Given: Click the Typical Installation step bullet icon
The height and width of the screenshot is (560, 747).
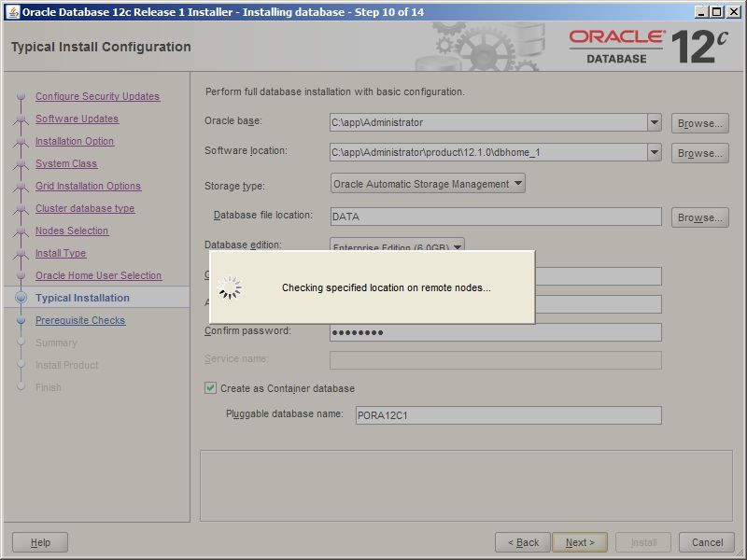Looking at the screenshot, I should [21, 298].
